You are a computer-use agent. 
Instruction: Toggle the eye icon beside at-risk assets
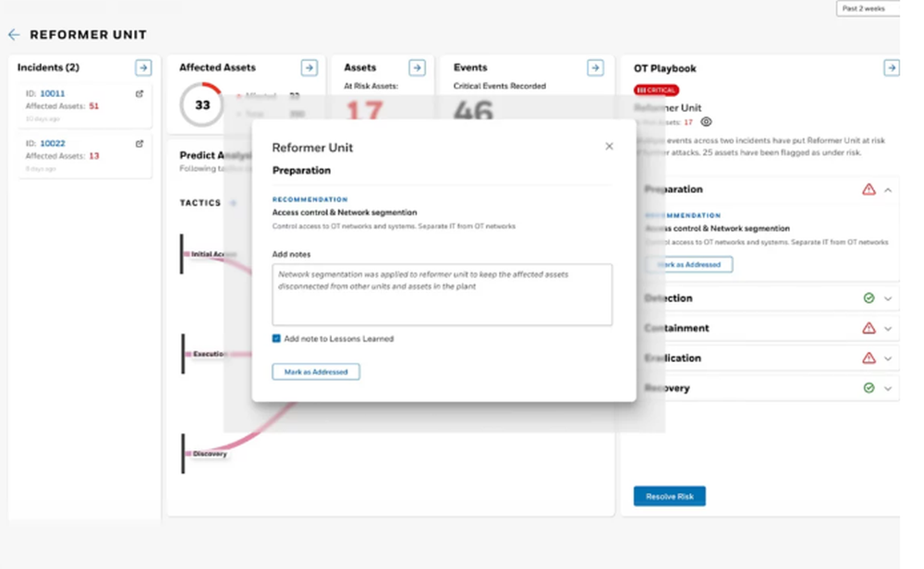click(x=706, y=122)
